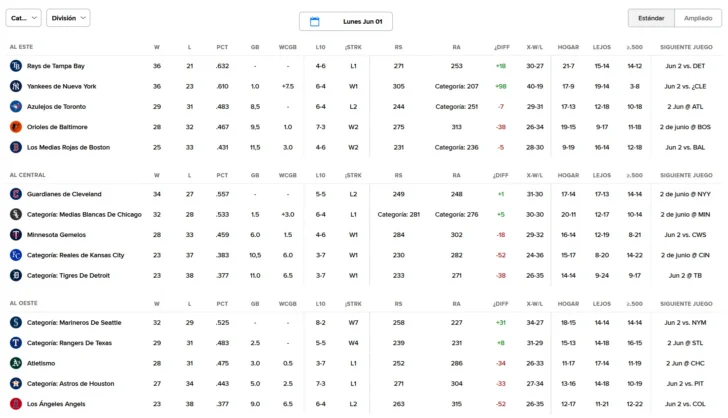Open the Medias Blancas De Chicago link

[x=84, y=215]
